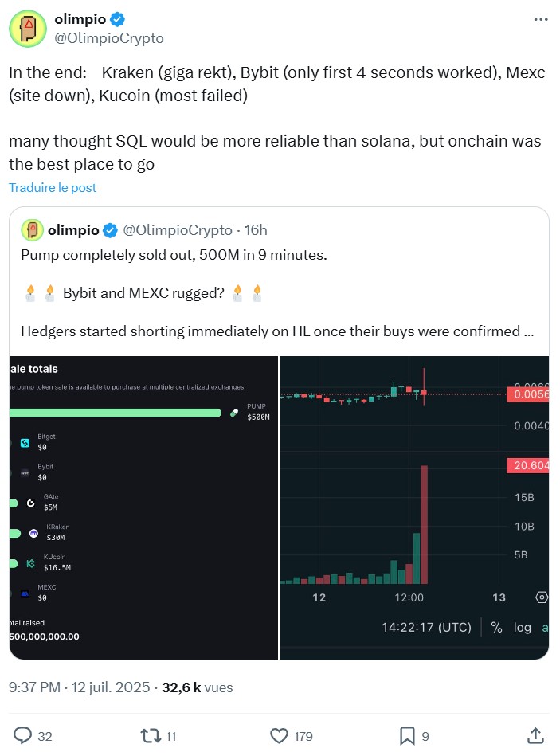Click olimpio's blue verified badge
Screen dimensions: 560x756
click(118, 18)
